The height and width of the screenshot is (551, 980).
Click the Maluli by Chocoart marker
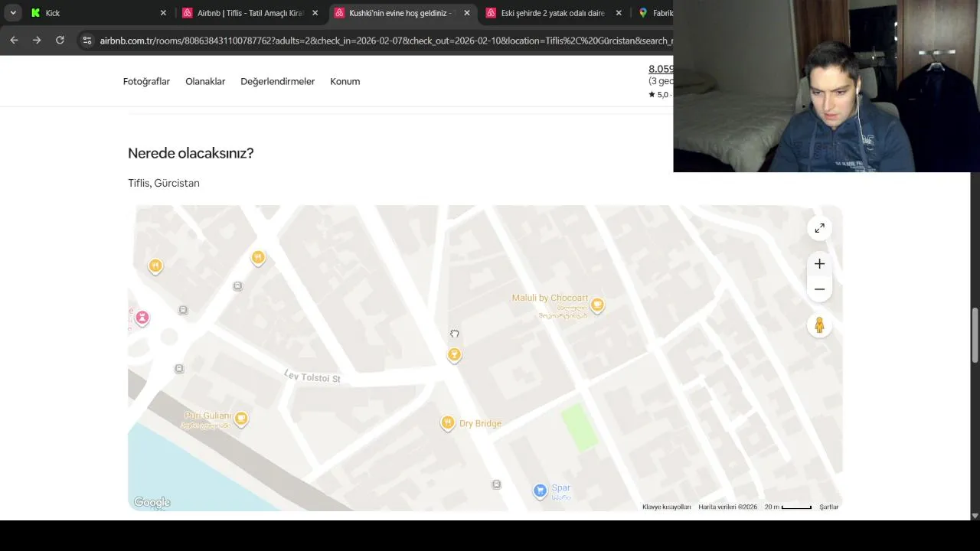(x=597, y=305)
